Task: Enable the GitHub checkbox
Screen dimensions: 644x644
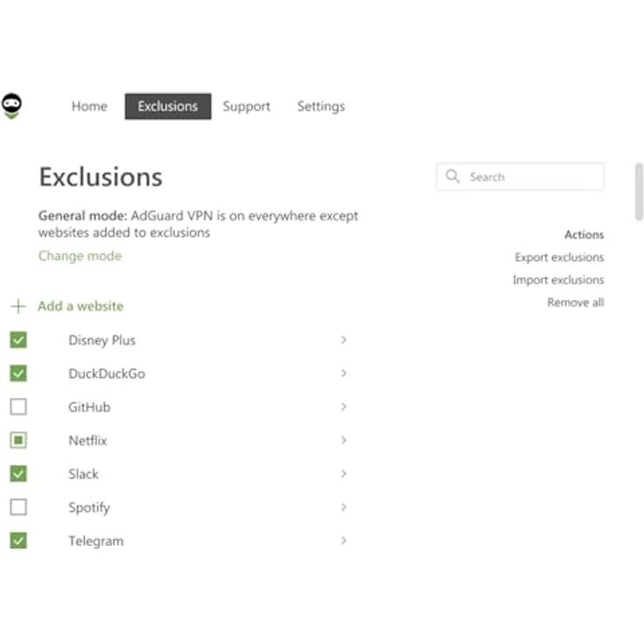Action: coord(18,407)
